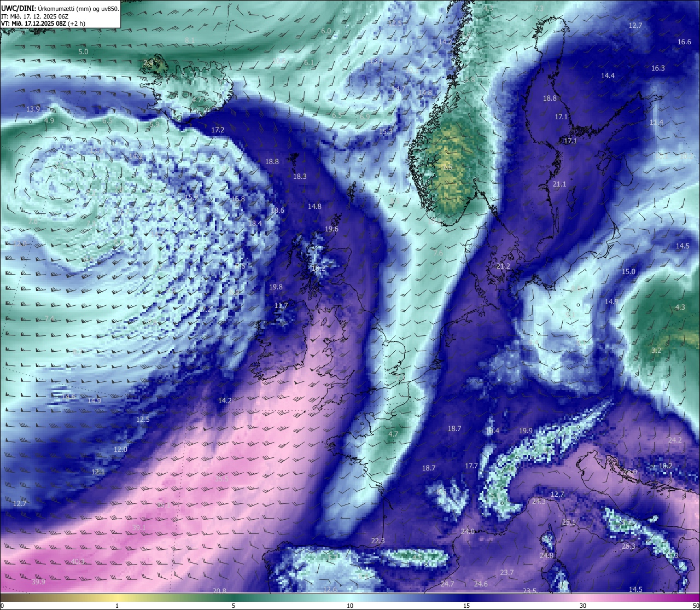This screenshot has width=700, height=610.
Task: Click the 10 tick on colour scale
Action: (x=350, y=606)
